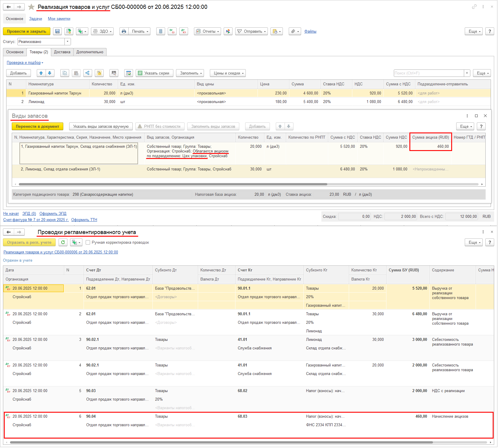The height and width of the screenshot is (448, 498).
Task: Move the goods row up with the arrow
Action: pyautogui.click(x=41, y=73)
